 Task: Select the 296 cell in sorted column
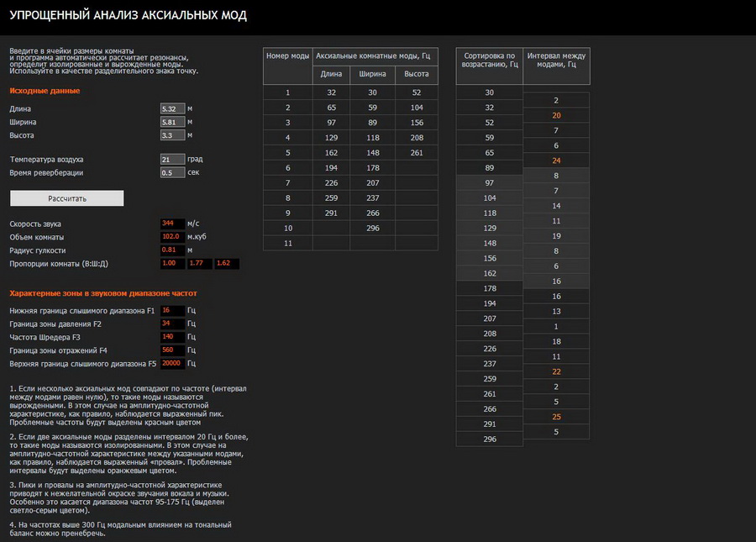coord(490,439)
